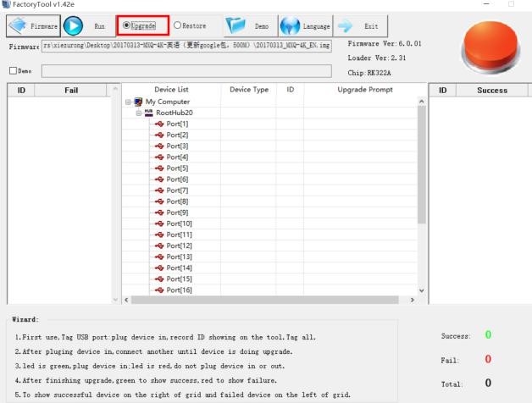Collapse the RootHub20 tree node
This screenshot has width=532, height=403.
click(x=138, y=113)
